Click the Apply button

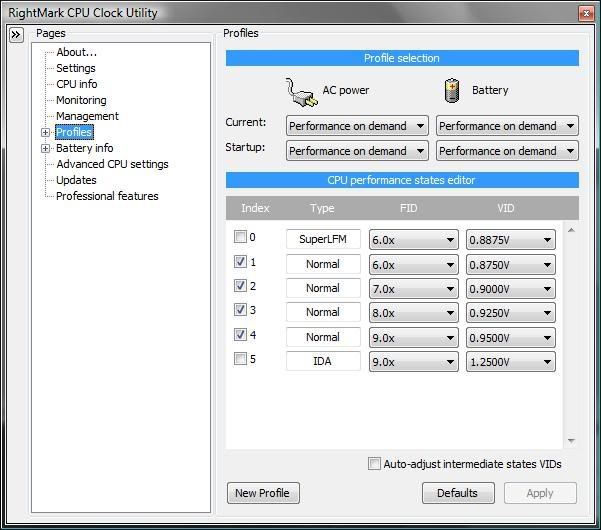[540, 493]
